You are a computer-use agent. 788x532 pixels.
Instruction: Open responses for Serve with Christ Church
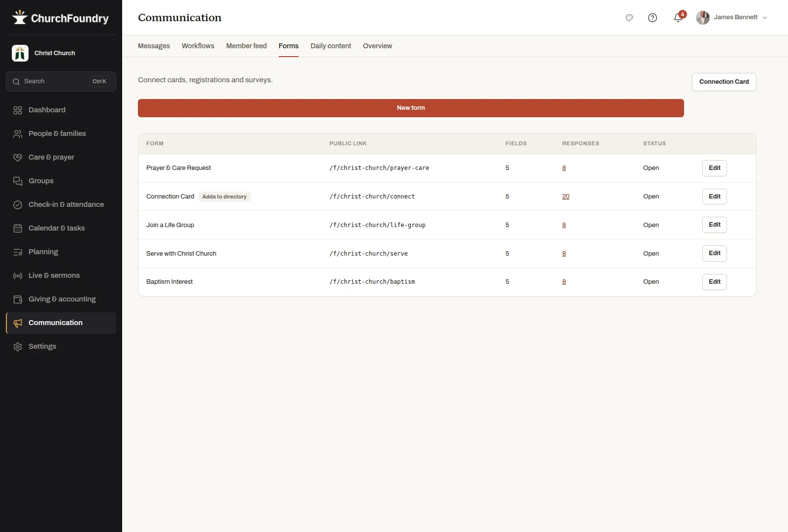click(564, 254)
